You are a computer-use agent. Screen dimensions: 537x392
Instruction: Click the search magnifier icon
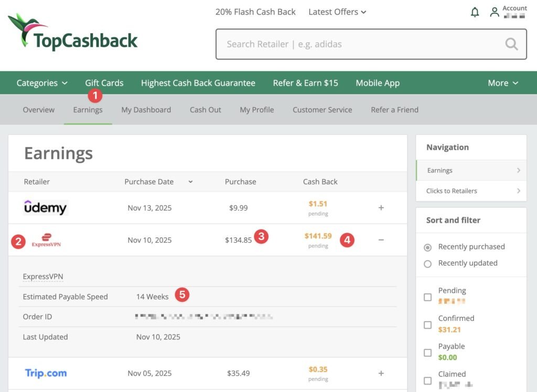tap(511, 45)
